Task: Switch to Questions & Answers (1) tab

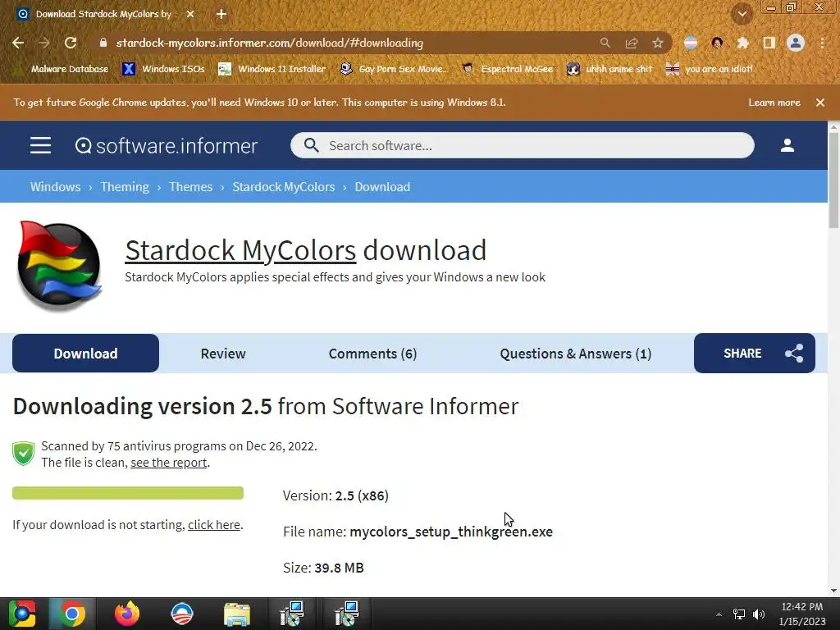Action: coord(575,354)
